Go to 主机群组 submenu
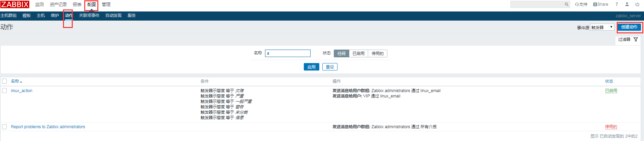Viewport: 644px width, 141px height. tap(8, 16)
